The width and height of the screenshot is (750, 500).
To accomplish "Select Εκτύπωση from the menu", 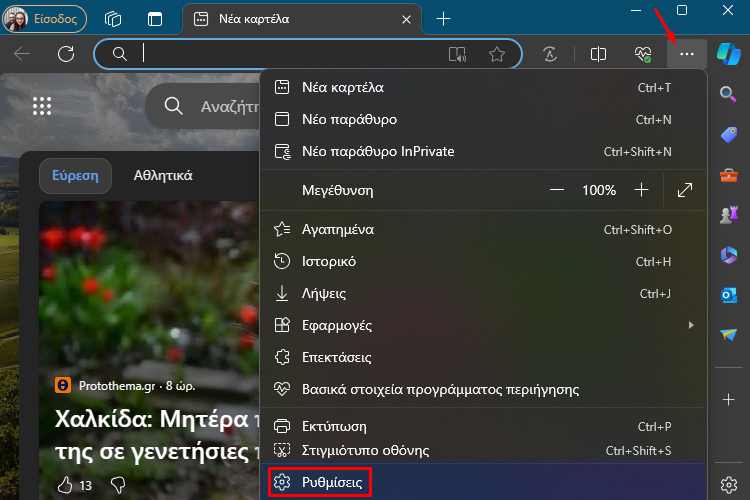I will click(483, 426).
